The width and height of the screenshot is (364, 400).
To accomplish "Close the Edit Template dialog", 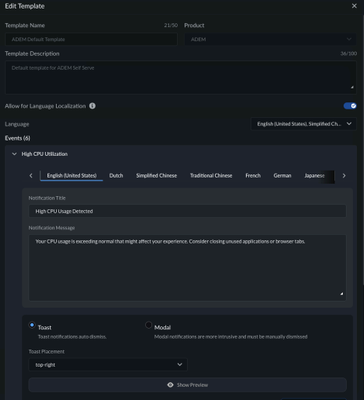I will (354, 6).
